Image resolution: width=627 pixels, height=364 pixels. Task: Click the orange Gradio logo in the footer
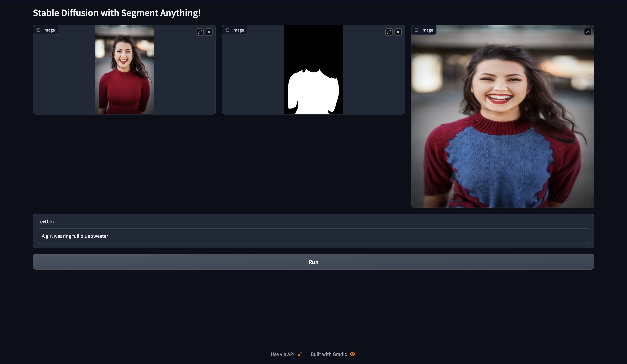(x=353, y=354)
